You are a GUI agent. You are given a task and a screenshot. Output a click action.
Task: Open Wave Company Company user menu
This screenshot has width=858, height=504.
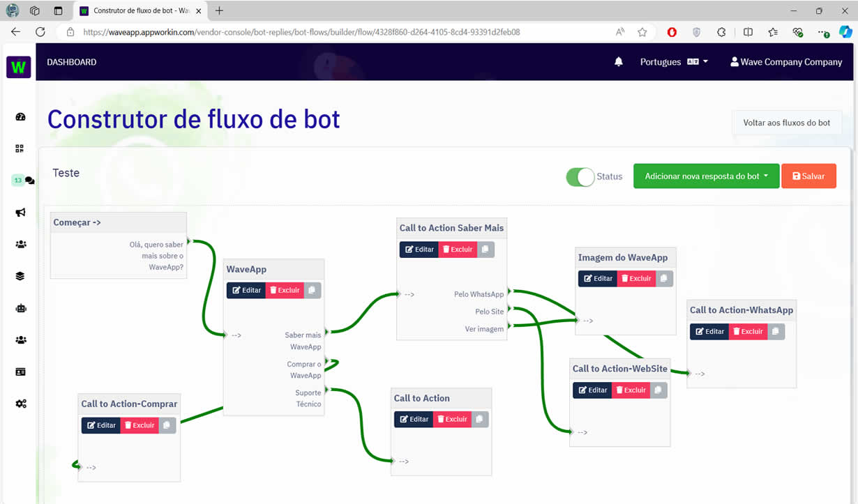pos(786,62)
